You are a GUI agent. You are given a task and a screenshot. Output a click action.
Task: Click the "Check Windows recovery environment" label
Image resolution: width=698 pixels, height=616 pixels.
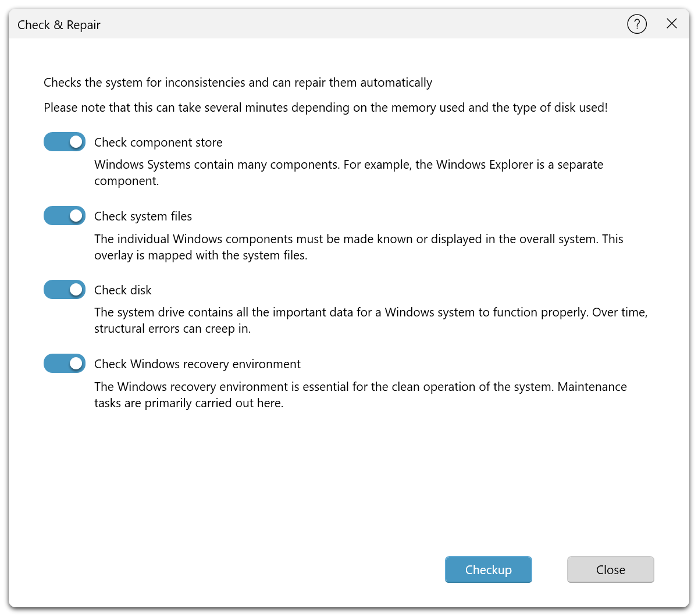tap(197, 364)
